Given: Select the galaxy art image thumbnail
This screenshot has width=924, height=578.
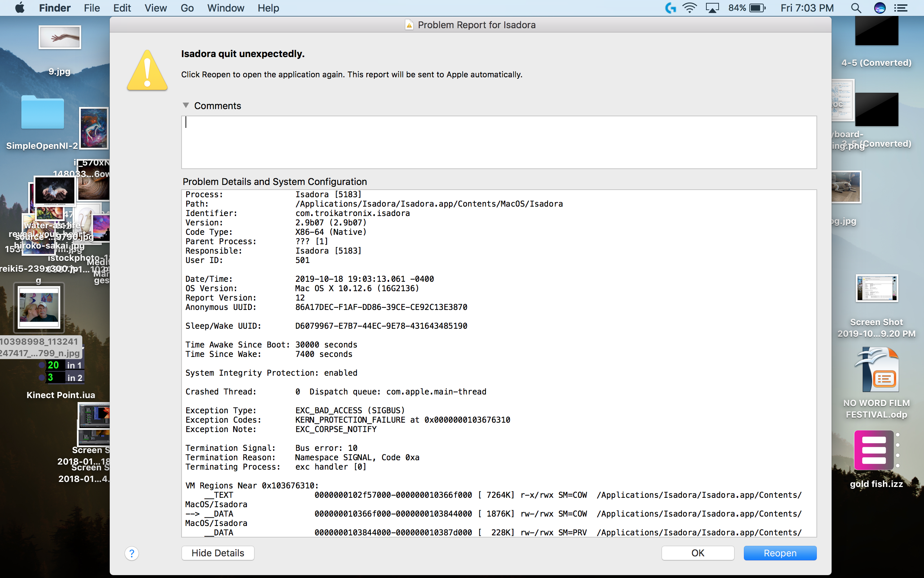Looking at the screenshot, I should [x=94, y=128].
